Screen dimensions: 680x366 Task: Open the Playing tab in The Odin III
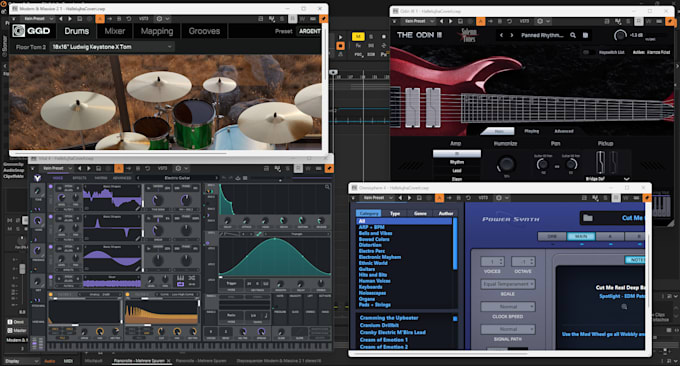532,131
